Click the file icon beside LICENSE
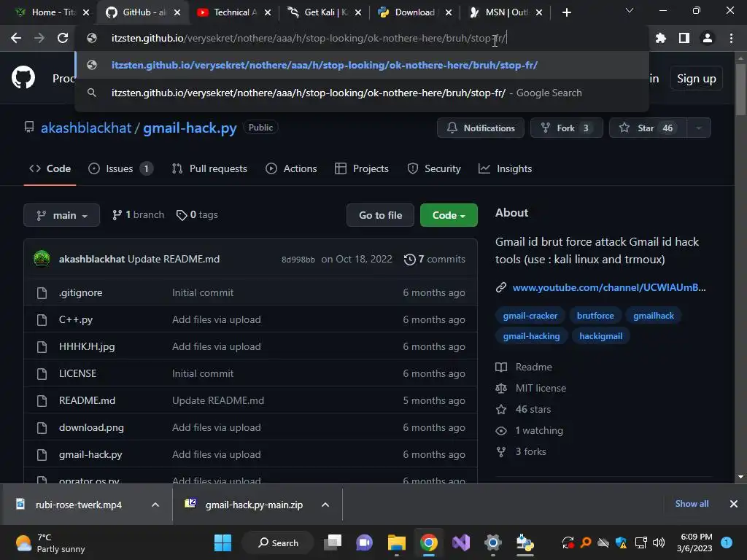747x560 pixels. coord(42,374)
